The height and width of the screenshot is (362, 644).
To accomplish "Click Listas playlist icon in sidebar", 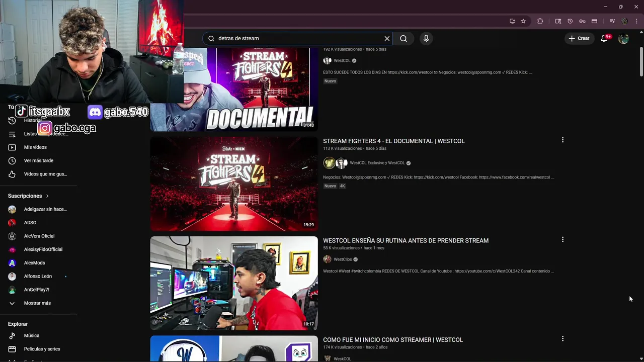I will (12, 134).
